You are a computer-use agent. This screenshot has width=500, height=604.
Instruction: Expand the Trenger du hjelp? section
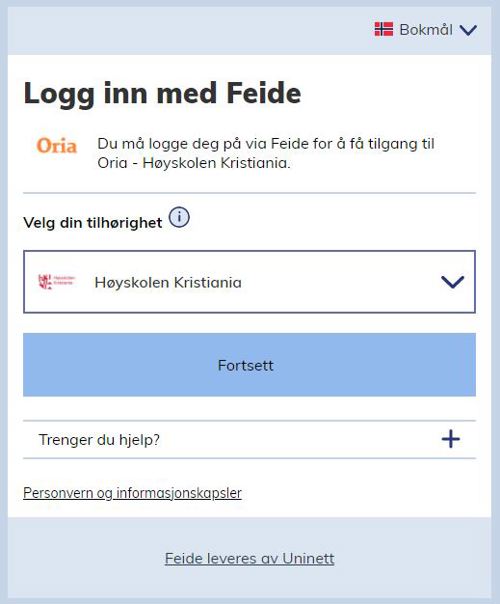coord(249,440)
